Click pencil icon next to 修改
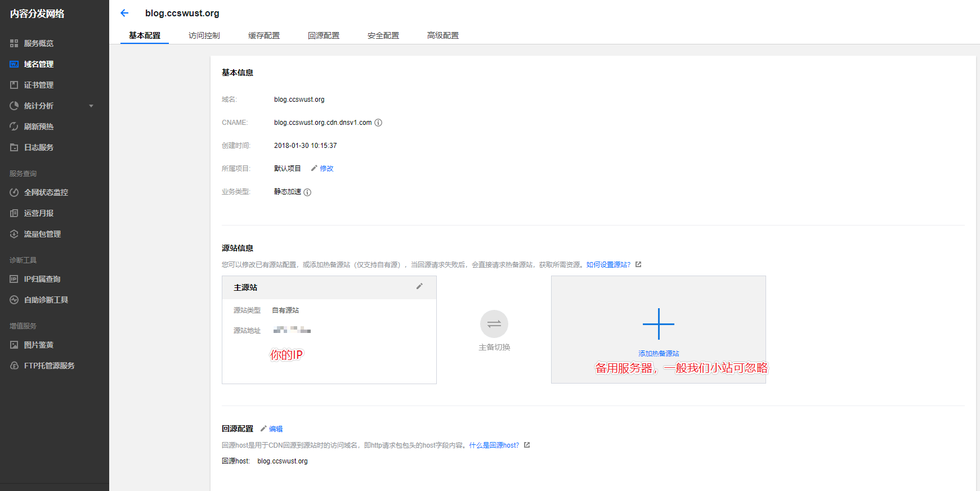980x491 pixels. pyautogui.click(x=314, y=168)
